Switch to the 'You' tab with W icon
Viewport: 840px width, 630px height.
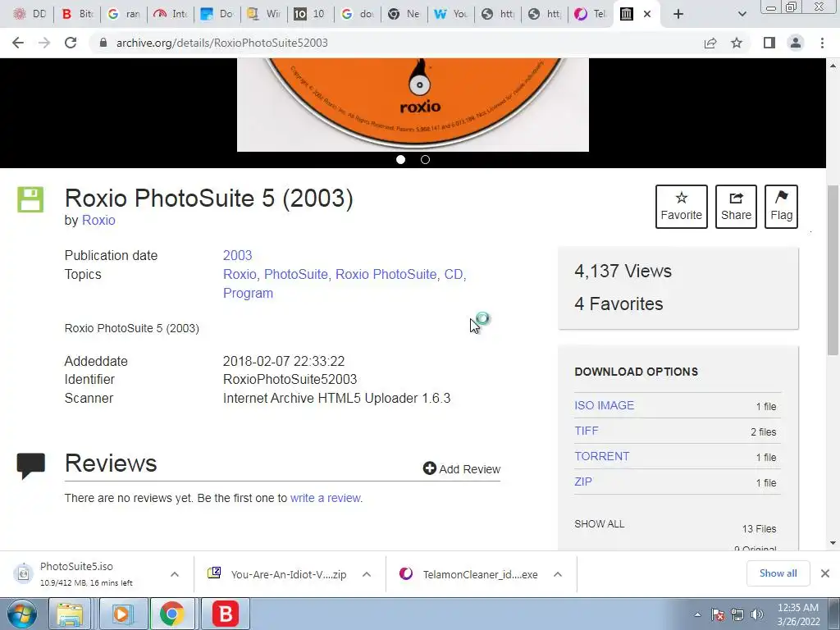point(450,14)
